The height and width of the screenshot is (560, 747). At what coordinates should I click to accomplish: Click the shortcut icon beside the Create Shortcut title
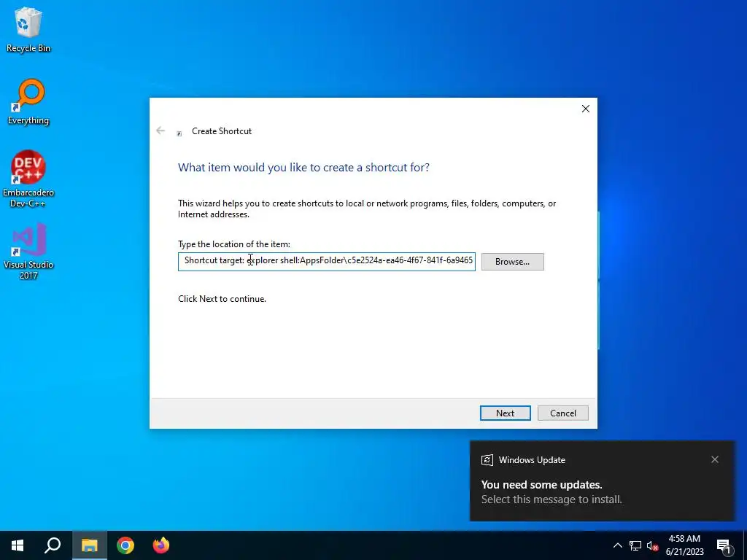pos(179,134)
